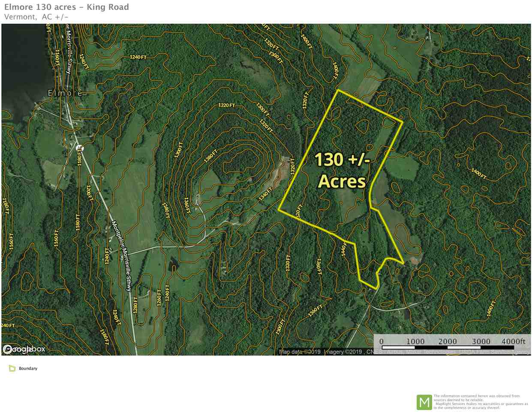The width and height of the screenshot is (532, 412).
Task: Click the '130 +/- Acres' parcel label
Action: click(342, 170)
